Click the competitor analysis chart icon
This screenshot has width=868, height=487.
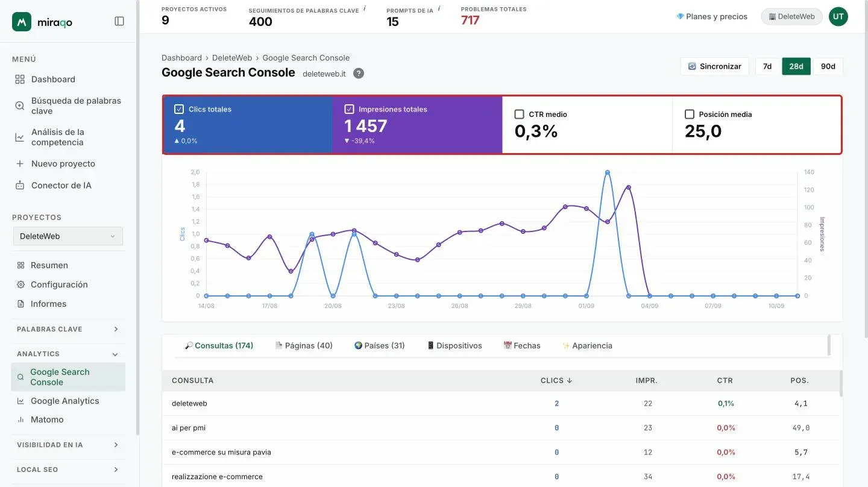(x=20, y=137)
